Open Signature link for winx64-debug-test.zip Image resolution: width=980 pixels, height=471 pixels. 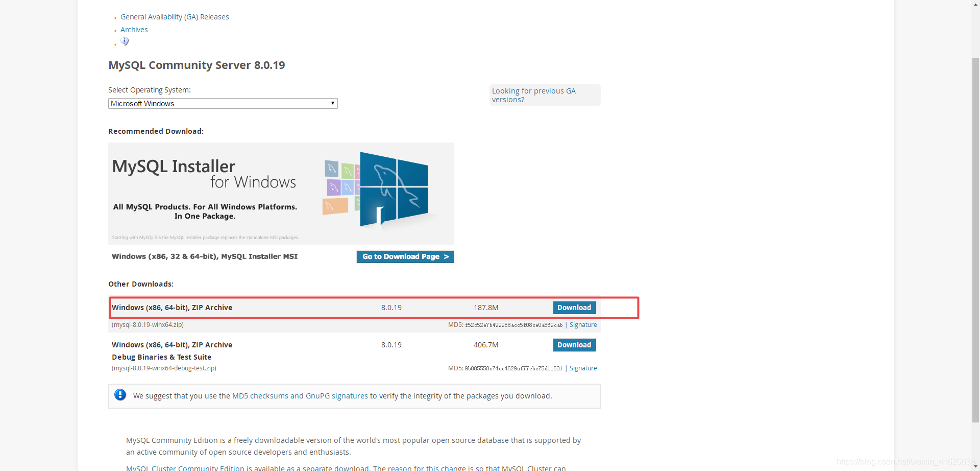click(583, 368)
